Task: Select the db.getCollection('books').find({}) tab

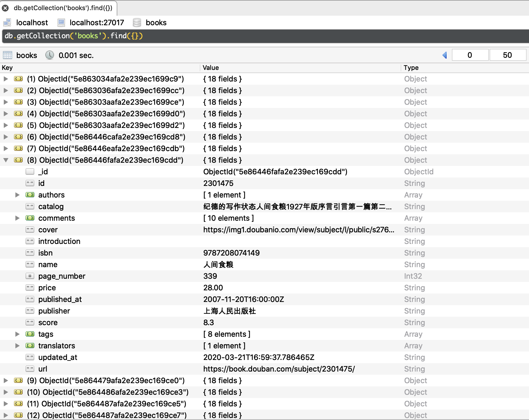Action: tap(63, 8)
